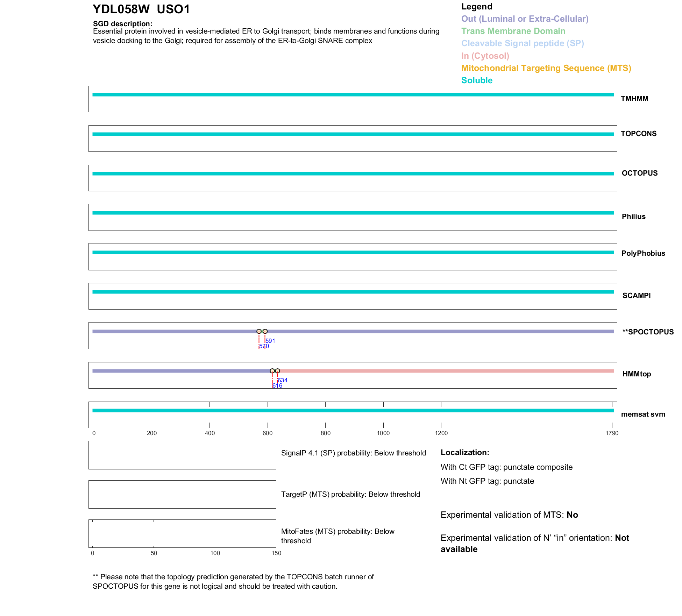Image resolution: width=682 pixels, height=616 pixels.
Task: Click the YDL058W USO1 title
Action: (141, 9)
